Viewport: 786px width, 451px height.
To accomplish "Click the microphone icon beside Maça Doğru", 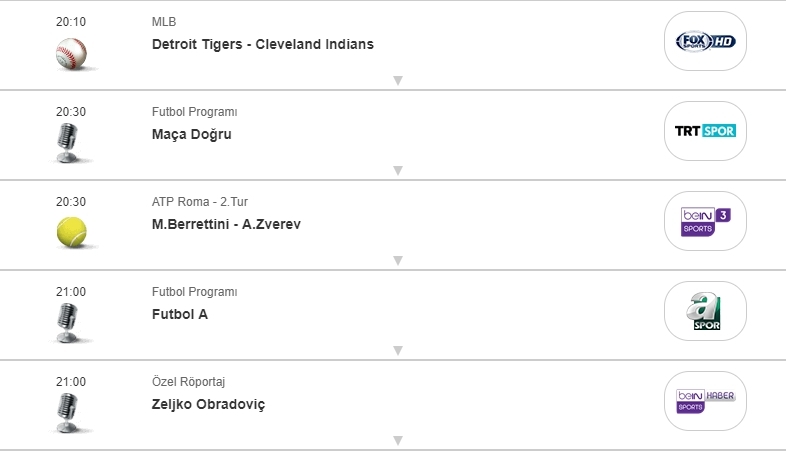I will 69,143.
